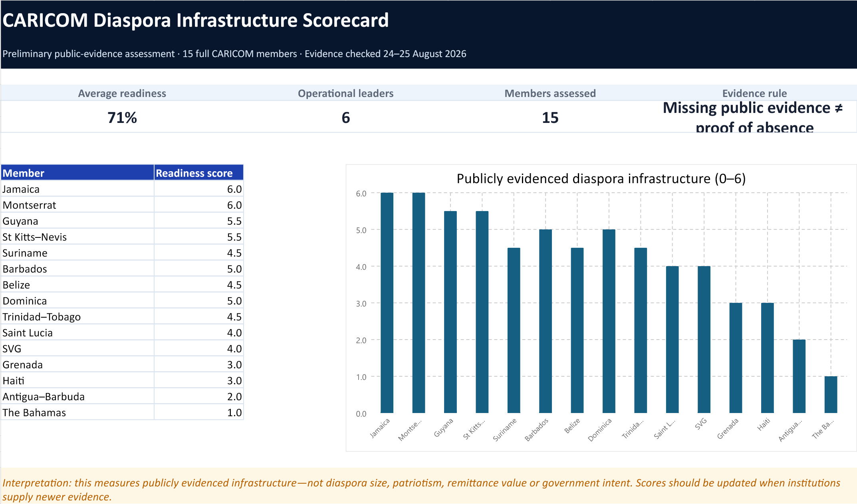
Task: Select Saint Lucia's readiness score cell
Action: pyautogui.click(x=199, y=332)
